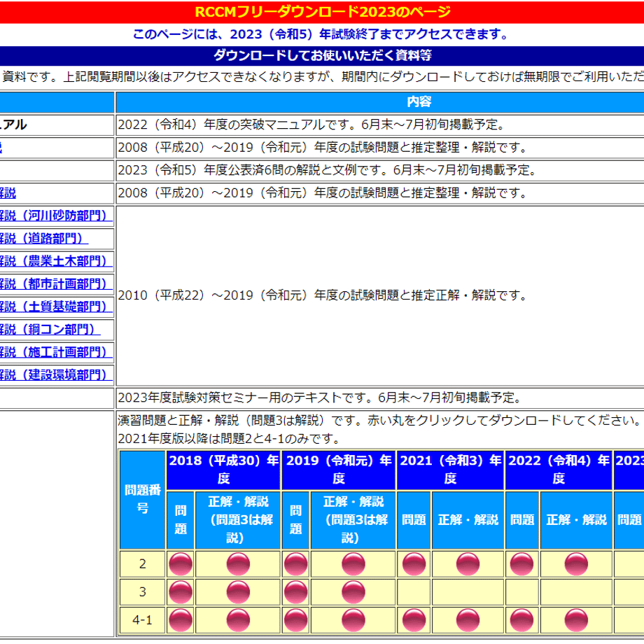Download 2019 question 3 解説 red ball
644x644 pixels.
[353, 592]
